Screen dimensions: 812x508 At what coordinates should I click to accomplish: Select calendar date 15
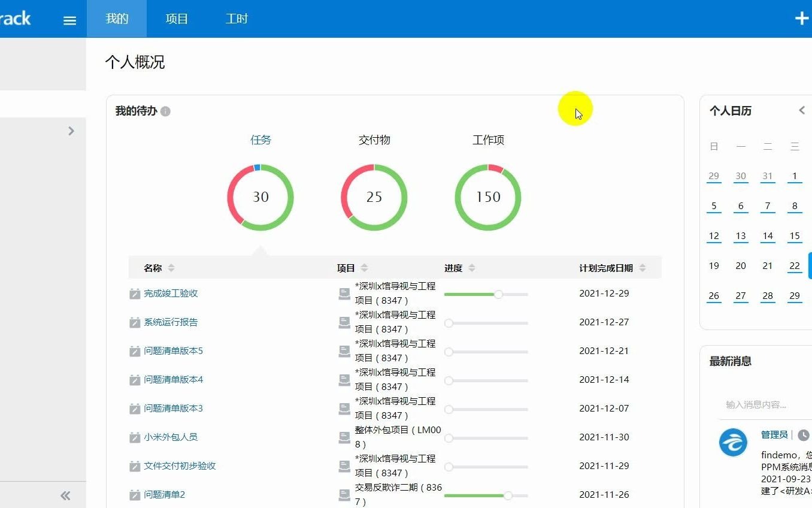(795, 236)
